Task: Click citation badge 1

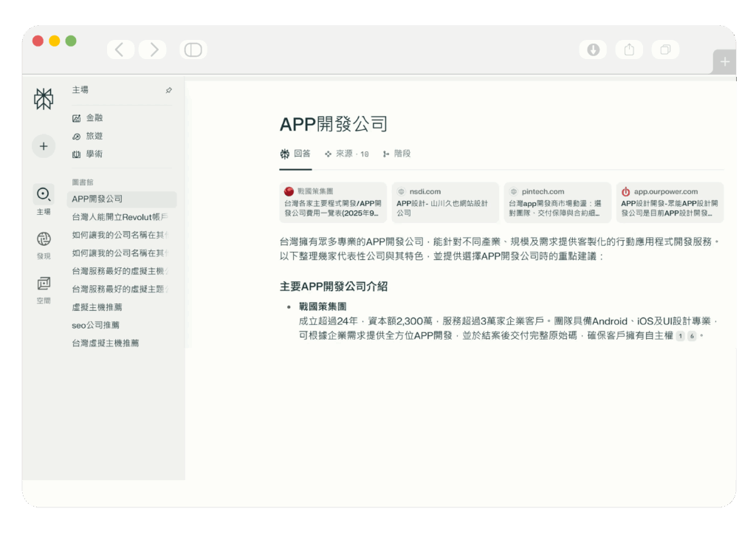Action: (x=680, y=336)
